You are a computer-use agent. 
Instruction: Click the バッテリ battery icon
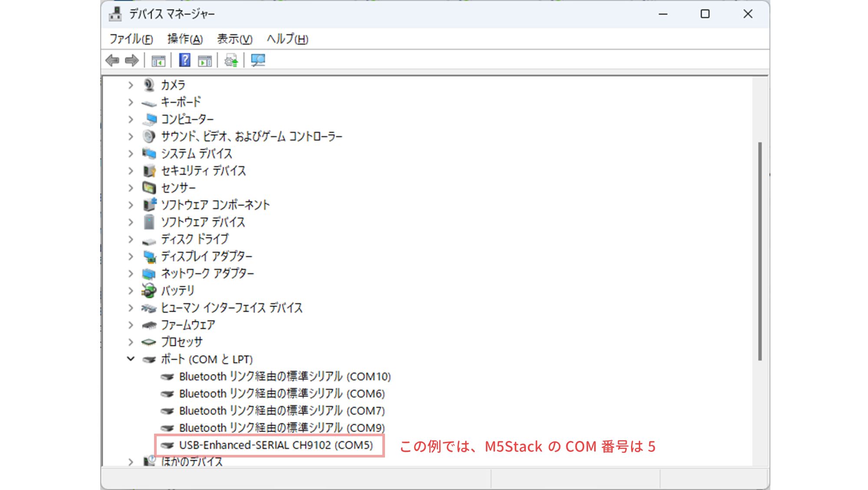(x=149, y=291)
